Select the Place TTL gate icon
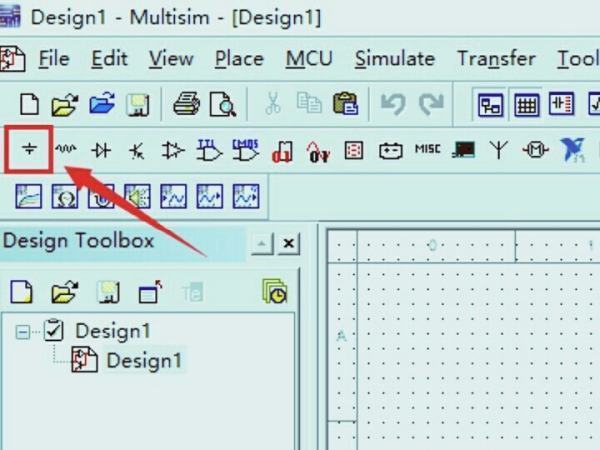Screen dimensions: 600x450 [209, 150]
